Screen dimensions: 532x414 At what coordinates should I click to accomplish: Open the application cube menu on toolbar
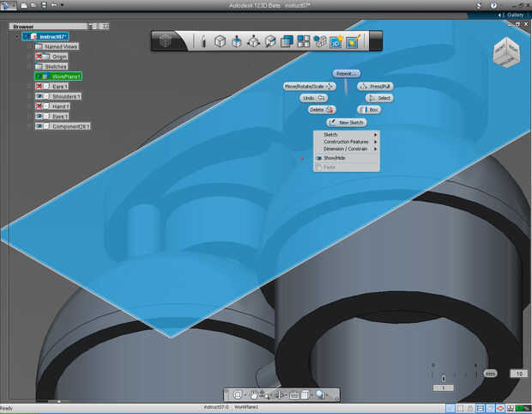166,41
